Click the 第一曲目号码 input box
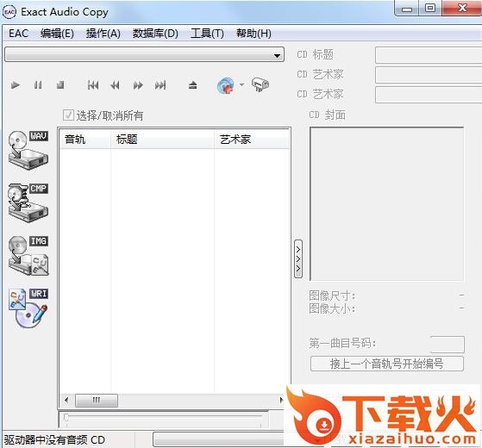Viewport: 482px width, 448px height. pos(448,344)
